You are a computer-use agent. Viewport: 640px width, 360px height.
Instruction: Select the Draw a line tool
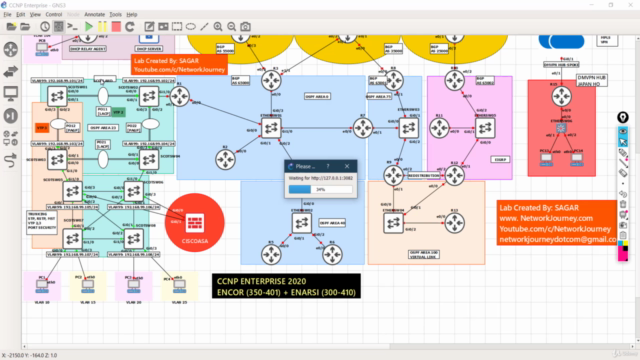(204, 27)
